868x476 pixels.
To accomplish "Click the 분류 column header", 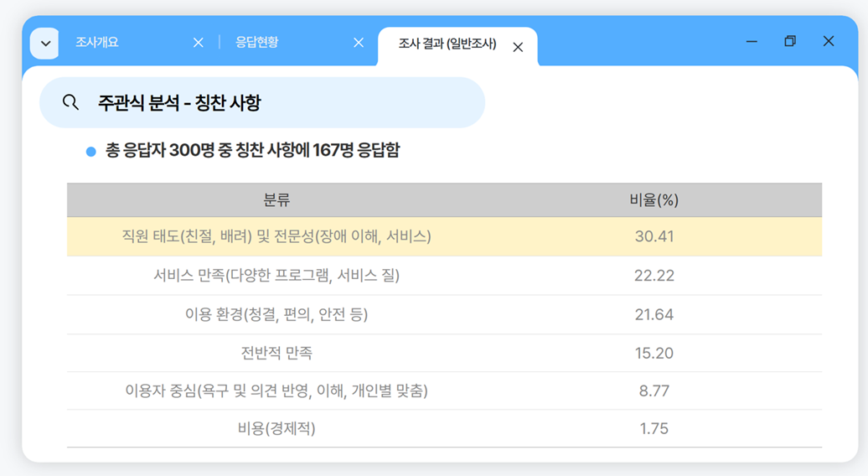I will pyautogui.click(x=276, y=200).
